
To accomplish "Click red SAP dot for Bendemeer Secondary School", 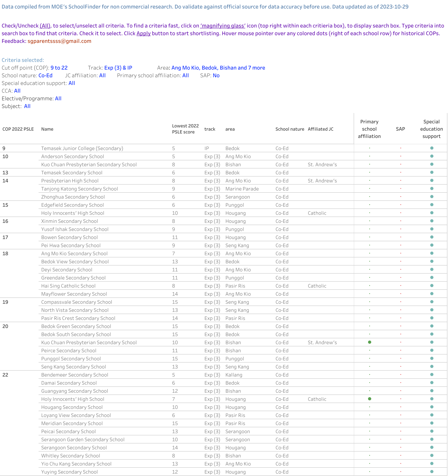I will tap(400, 375).
